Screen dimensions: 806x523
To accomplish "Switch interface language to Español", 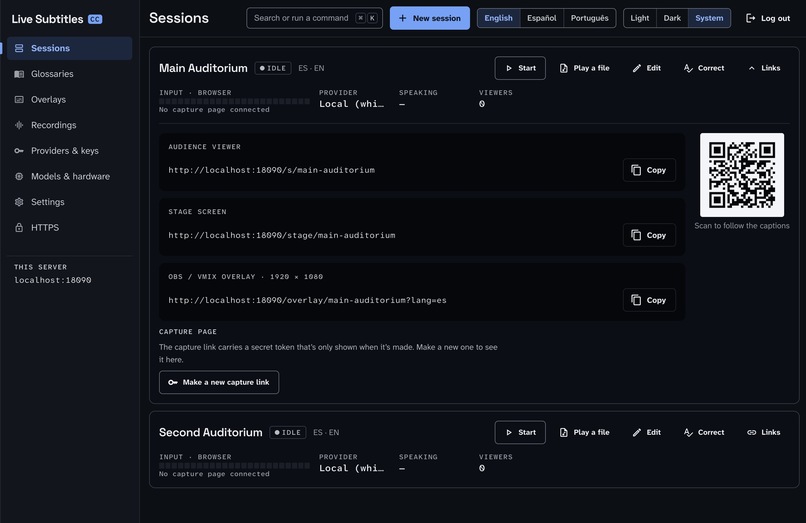I will (542, 18).
